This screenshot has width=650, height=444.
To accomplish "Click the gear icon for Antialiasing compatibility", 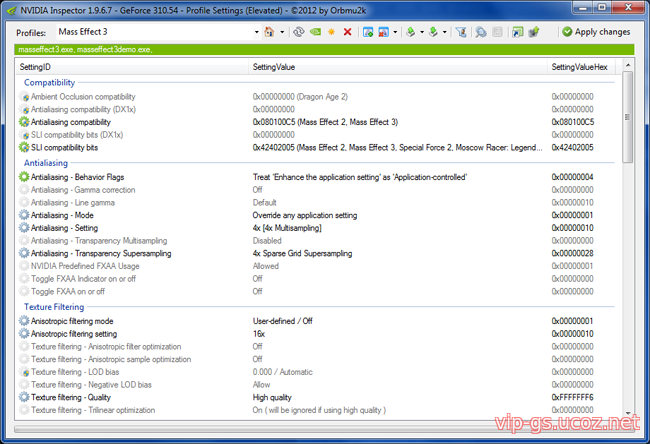I will (24, 122).
